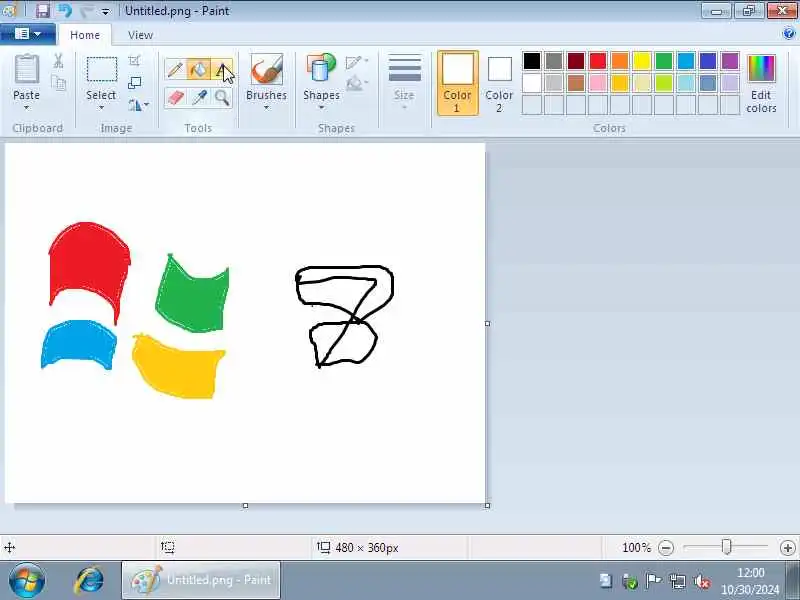Open Paint Help question mark icon
Screen dimensions: 800x600
pos(788,34)
